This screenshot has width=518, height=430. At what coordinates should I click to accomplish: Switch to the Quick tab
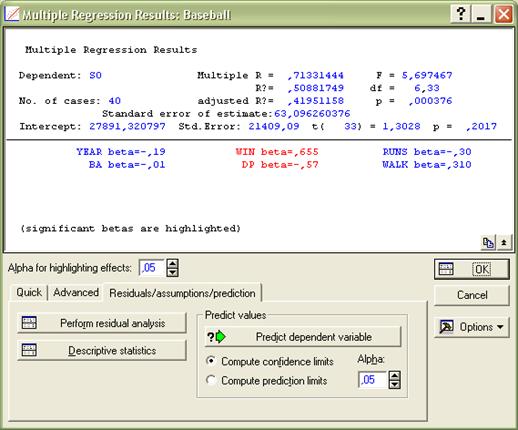click(29, 292)
